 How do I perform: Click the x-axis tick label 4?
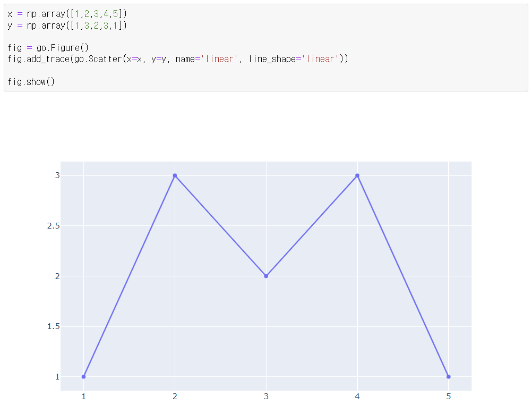pyautogui.click(x=357, y=397)
